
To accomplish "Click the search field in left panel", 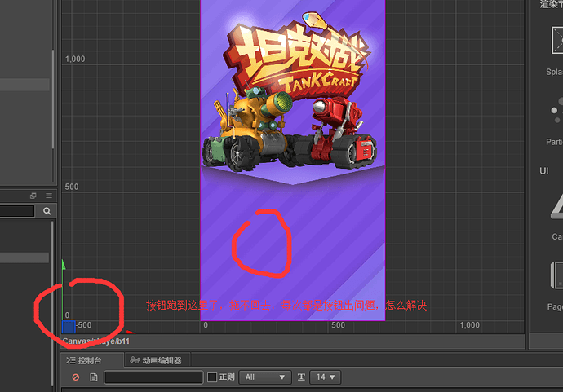I will [17, 211].
